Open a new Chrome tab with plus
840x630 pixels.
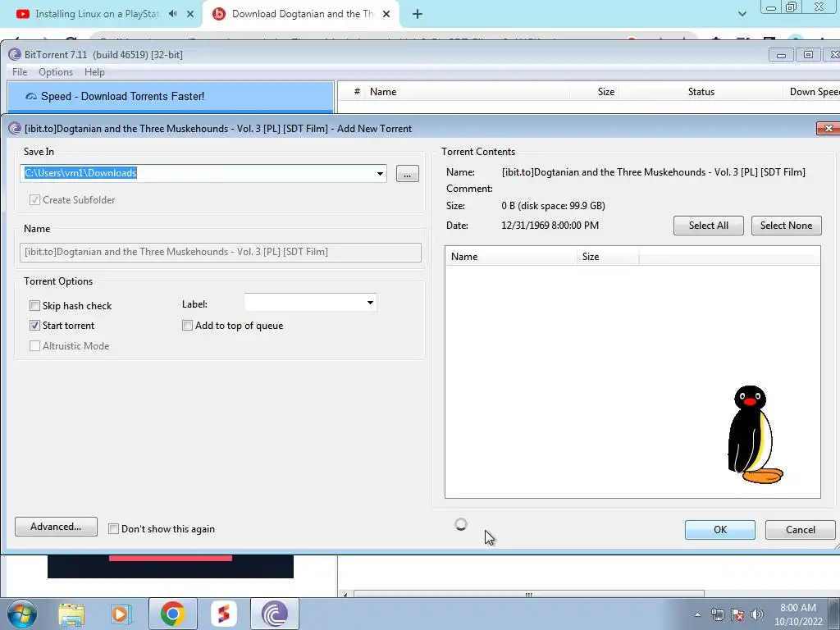418,15
